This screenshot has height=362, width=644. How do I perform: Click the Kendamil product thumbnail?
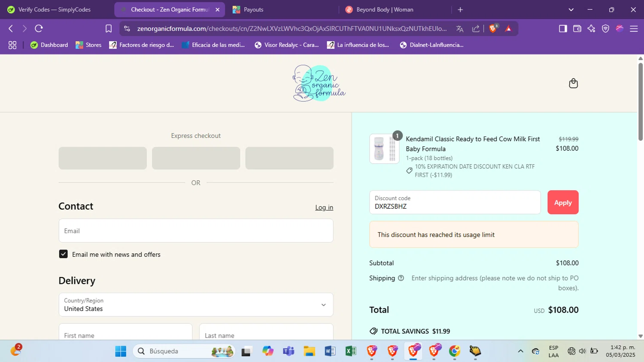tap(384, 149)
